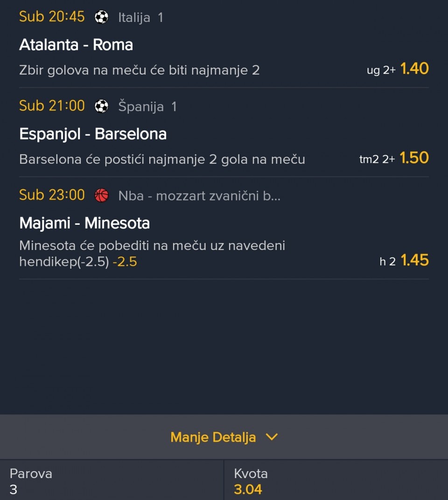Click the Manje Detalja label
This screenshot has height=500, width=448.
tap(213, 437)
